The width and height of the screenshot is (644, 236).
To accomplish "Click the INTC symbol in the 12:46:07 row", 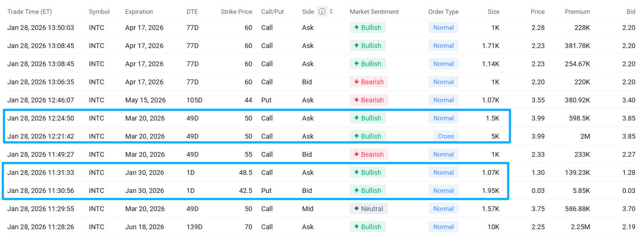I will pyautogui.click(x=96, y=100).
